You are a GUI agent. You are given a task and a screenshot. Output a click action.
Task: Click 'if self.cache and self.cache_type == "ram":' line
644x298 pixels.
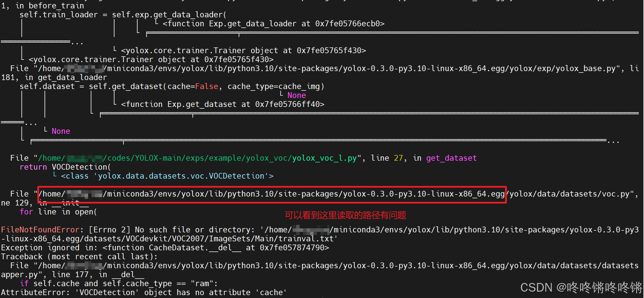tap(119, 284)
